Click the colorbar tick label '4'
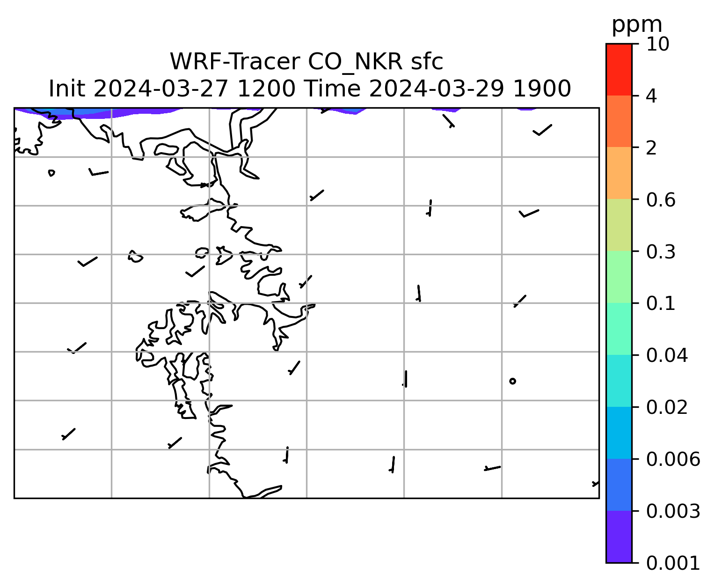This screenshot has height=588, width=715. (652, 96)
